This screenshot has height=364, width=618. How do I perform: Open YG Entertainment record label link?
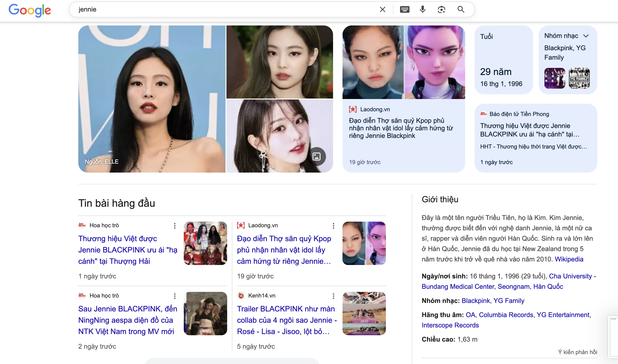click(563, 315)
